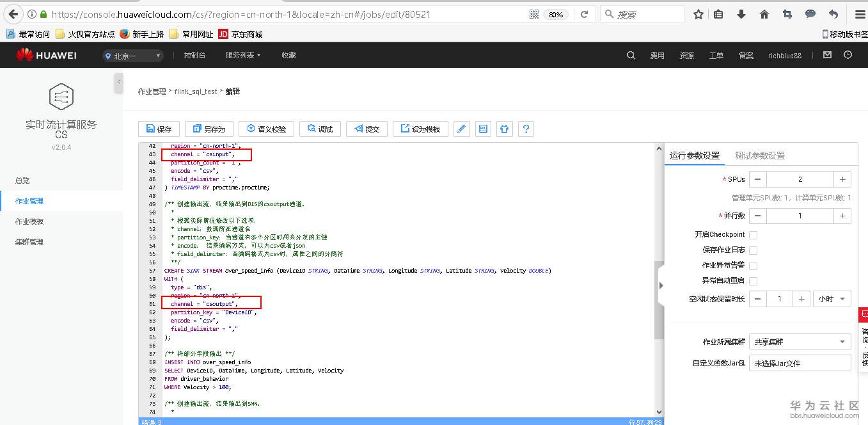
Task: Enable the 开启Checkpoint checkbox
Action: click(x=752, y=235)
